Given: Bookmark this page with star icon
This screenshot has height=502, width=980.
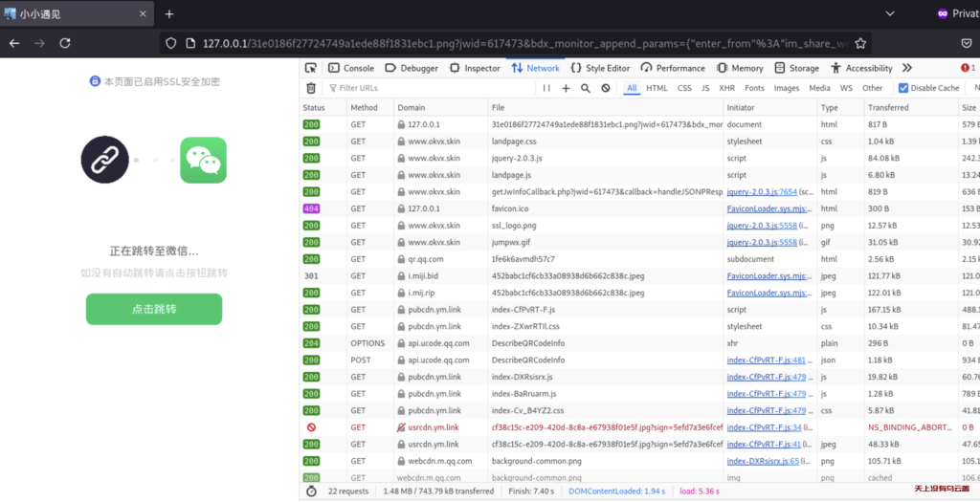Looking at the screenshot, I should [x=860, y=43].
